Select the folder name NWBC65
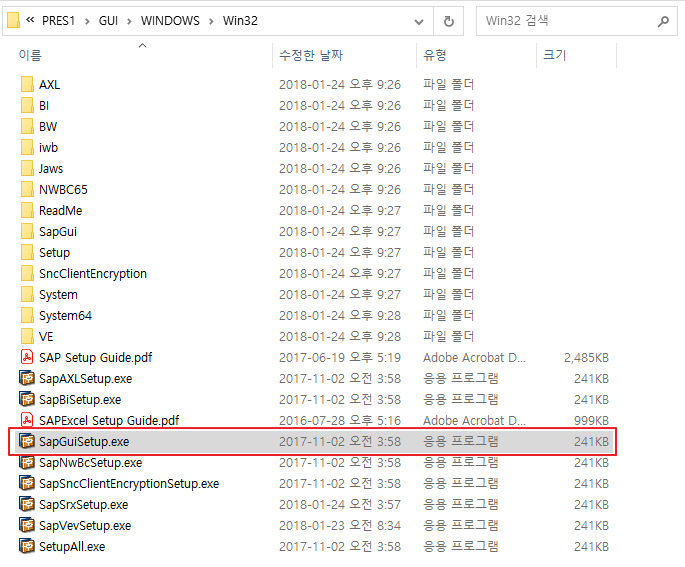 point(63,190)
